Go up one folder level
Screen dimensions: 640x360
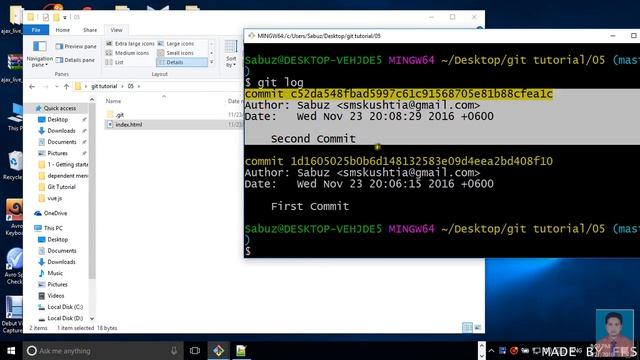coord(67,86)
